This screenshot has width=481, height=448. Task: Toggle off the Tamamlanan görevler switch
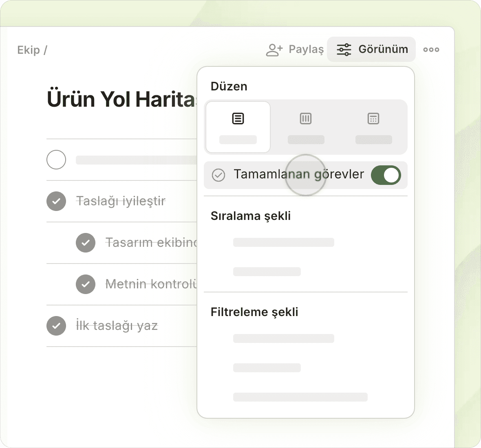[386, 175]
